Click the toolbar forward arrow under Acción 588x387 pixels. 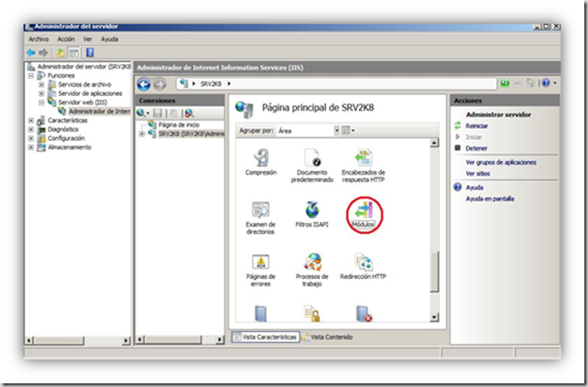tap(43, 53)
